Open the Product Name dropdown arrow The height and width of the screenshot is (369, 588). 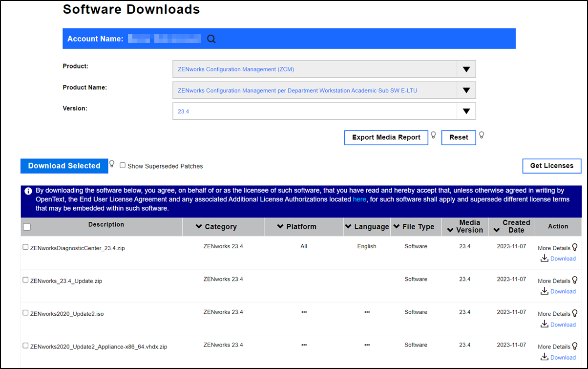pyautogui.click(x=466, y=90)
